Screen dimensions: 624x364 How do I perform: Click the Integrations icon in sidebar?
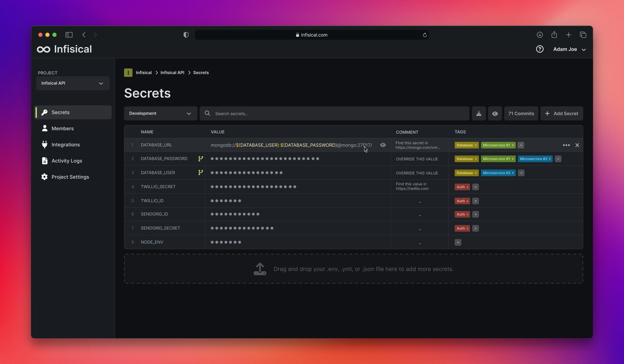(x=45, y=145)
